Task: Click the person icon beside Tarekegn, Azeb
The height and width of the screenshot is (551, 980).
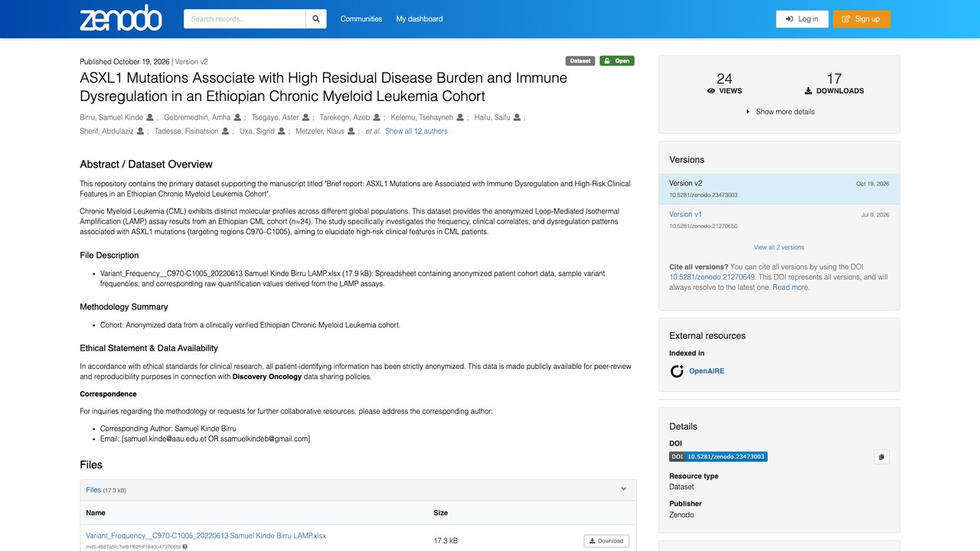Action: 377,117
